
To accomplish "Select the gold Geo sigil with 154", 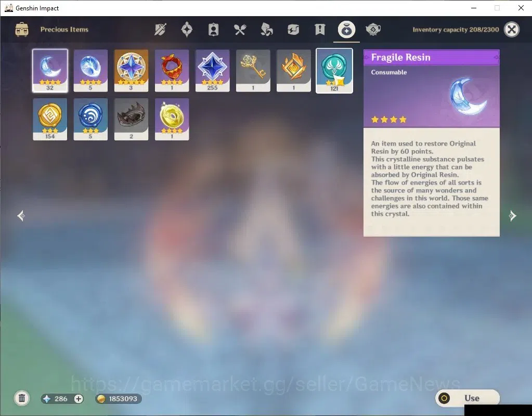I will (50, 119).
